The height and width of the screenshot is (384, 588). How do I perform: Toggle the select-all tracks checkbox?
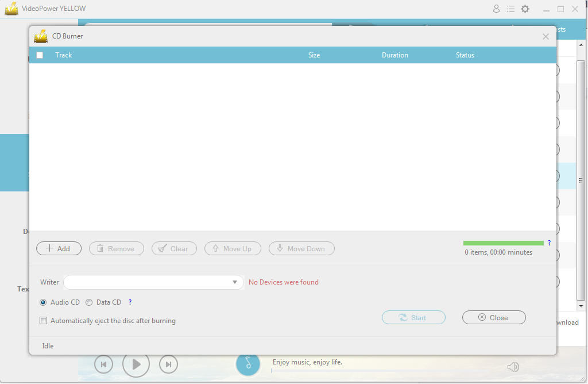(40, 55)
